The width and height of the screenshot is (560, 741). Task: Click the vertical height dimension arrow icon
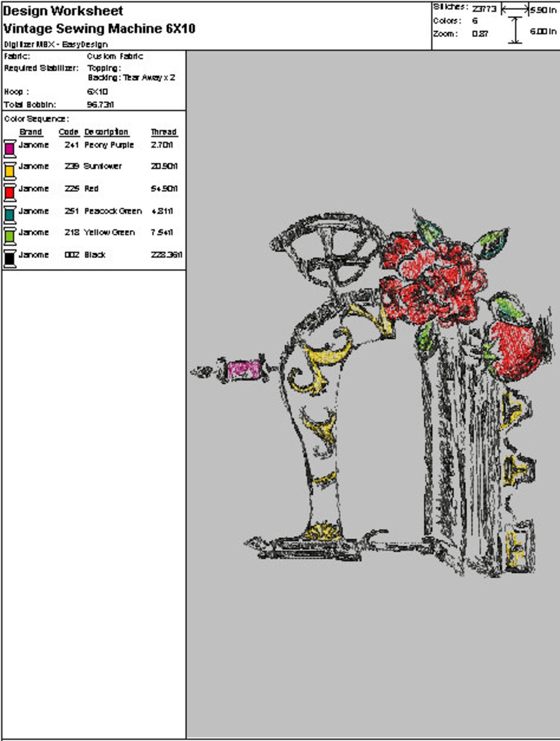pyautogui.click(x=515, y=29)
